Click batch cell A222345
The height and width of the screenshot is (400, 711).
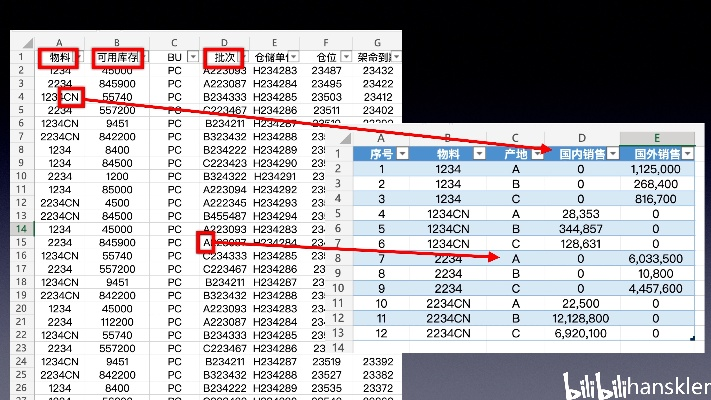click(224, 203)
